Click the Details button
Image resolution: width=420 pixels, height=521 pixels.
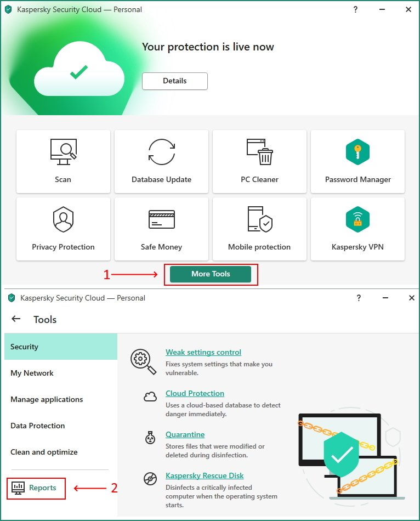[175, 81]
